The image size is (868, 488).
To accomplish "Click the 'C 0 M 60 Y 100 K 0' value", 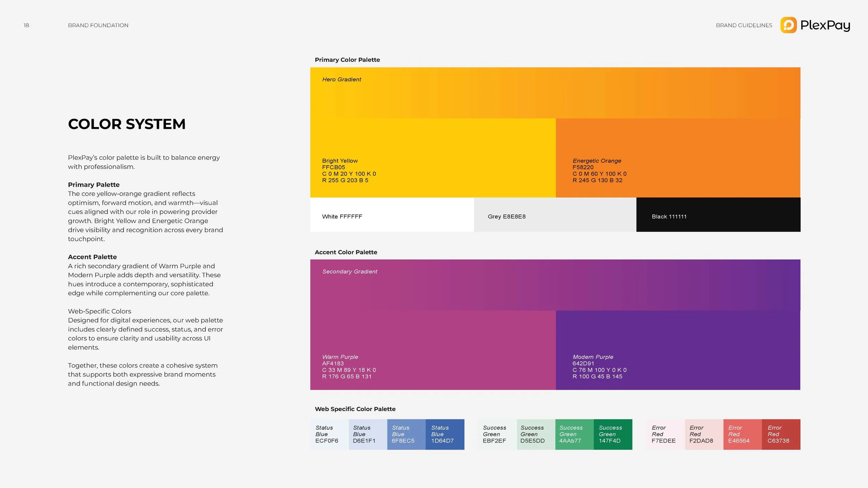I will (x=600, y=174).
